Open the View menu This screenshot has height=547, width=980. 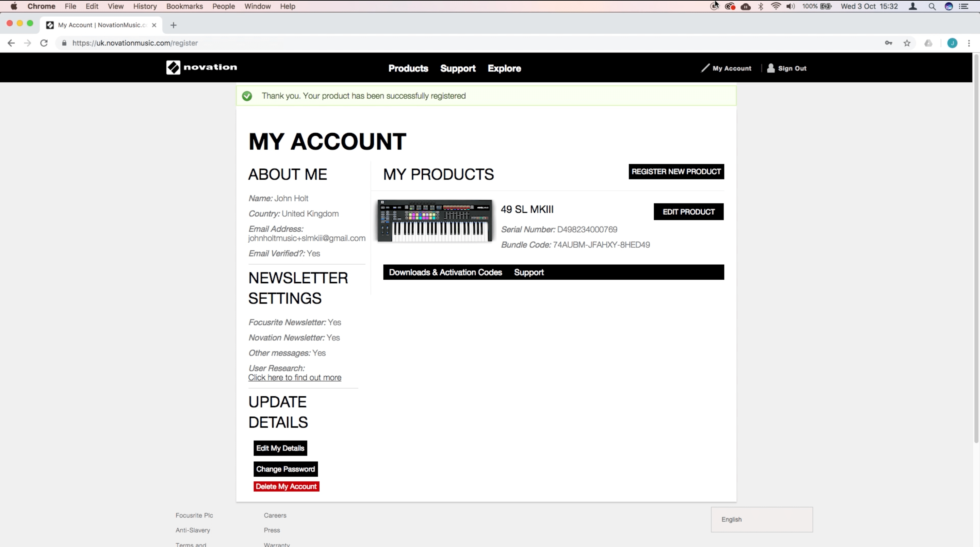[116, 6]
